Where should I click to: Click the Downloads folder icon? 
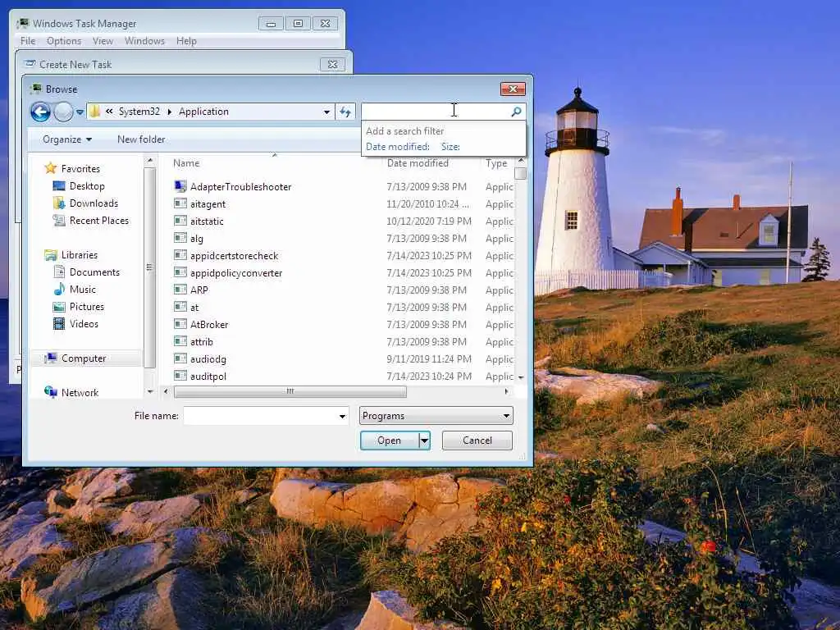click(x=59, y=203)
